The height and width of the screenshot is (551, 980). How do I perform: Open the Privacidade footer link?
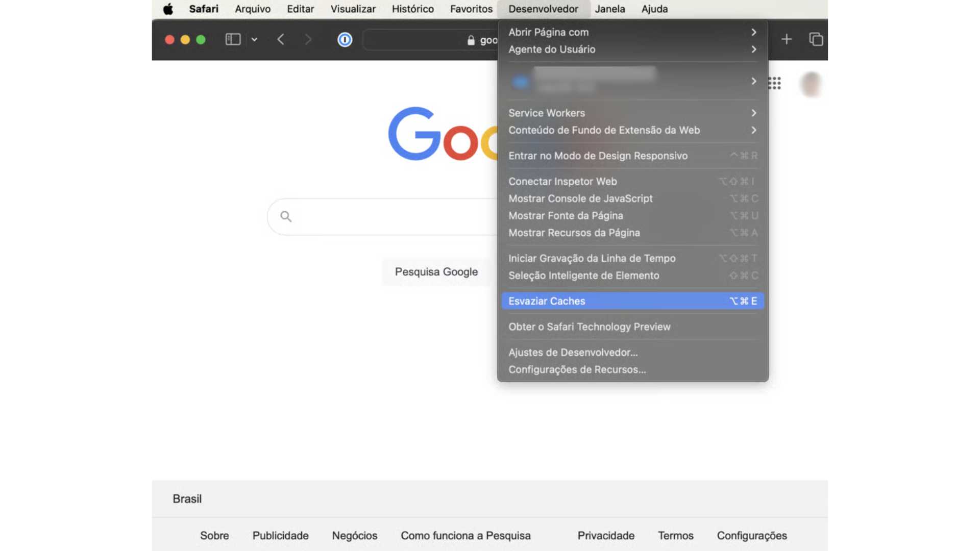click(606, 536)
